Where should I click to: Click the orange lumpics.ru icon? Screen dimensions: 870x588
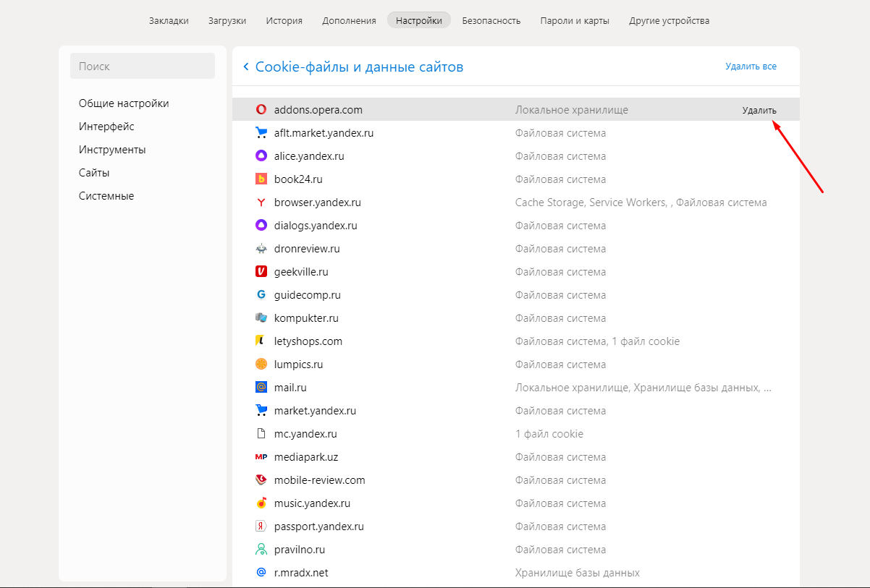coord(261,365)
